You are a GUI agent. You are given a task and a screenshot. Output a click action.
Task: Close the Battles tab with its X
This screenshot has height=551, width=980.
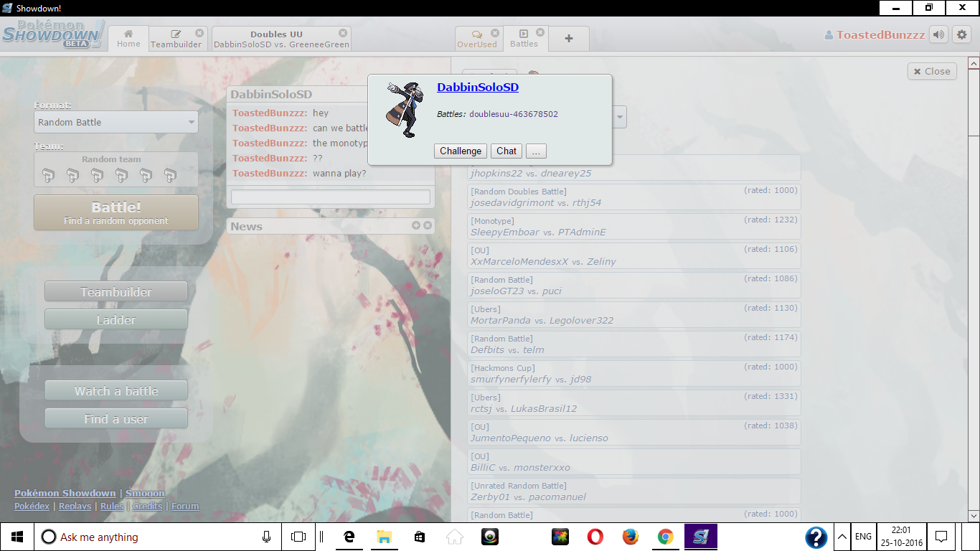point(540,33)
